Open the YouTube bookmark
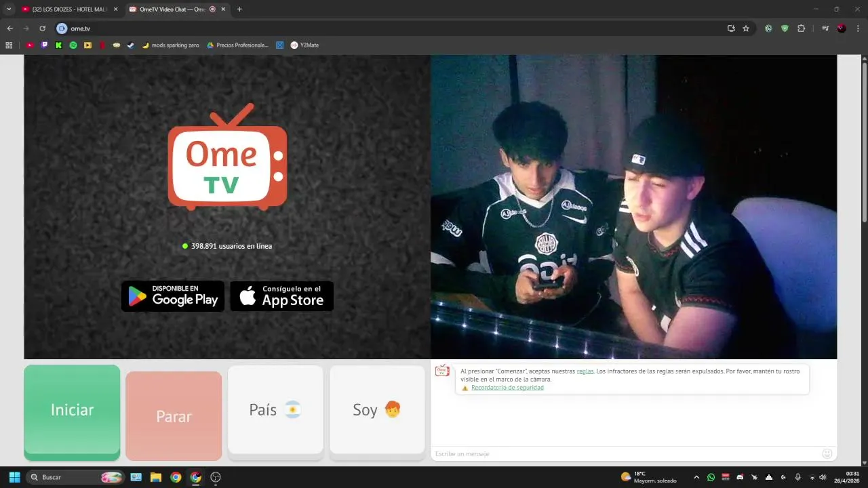The width and height of the screenshot is (868, 488). [x=30, y=45]
